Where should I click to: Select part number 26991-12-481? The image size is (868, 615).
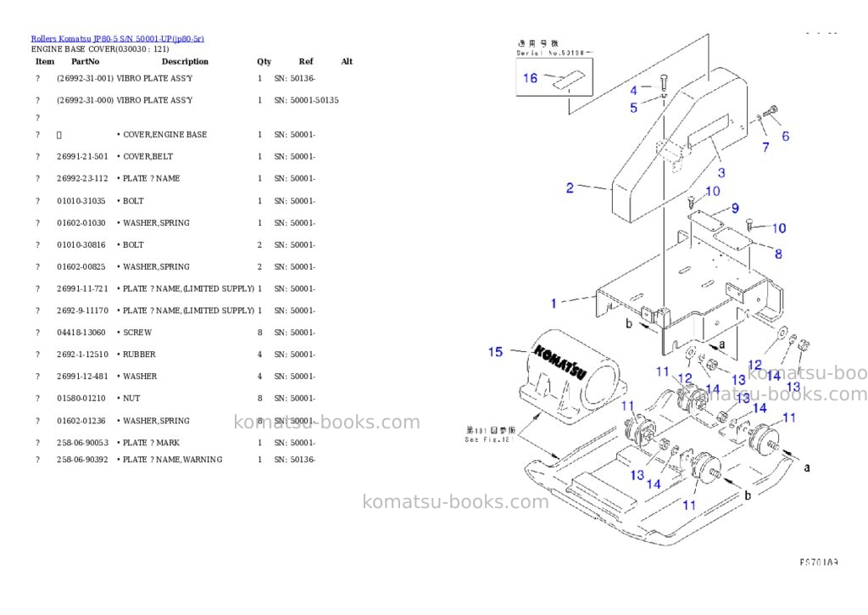click(x=82, y=377)
